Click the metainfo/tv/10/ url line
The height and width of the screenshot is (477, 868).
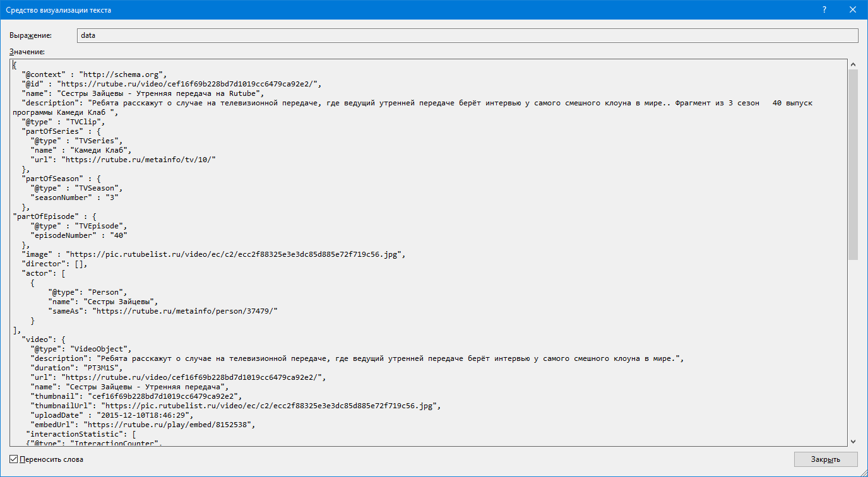(123, 159)
